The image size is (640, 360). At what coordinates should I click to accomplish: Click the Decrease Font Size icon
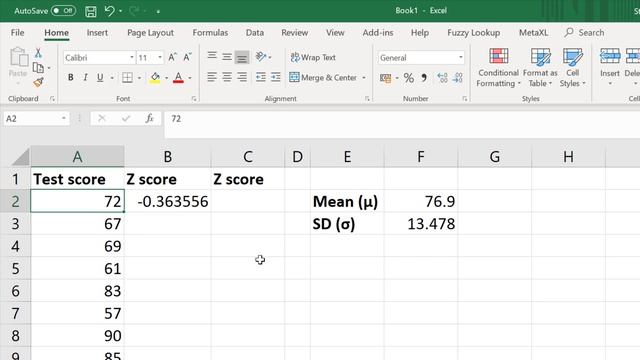click(x=187, y=58)
